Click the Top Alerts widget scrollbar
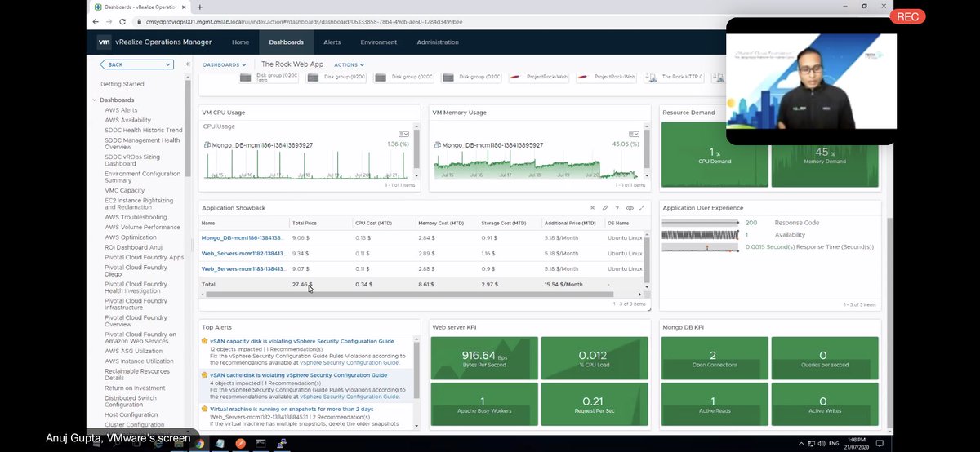The height and width of the screenshot is (452, 980). (x=416, y=371)
